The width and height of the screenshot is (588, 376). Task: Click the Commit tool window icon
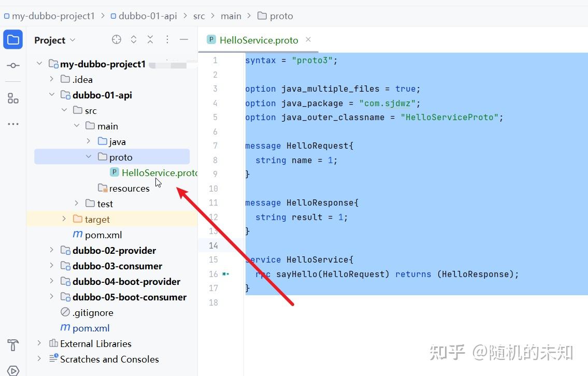[13, 66]
